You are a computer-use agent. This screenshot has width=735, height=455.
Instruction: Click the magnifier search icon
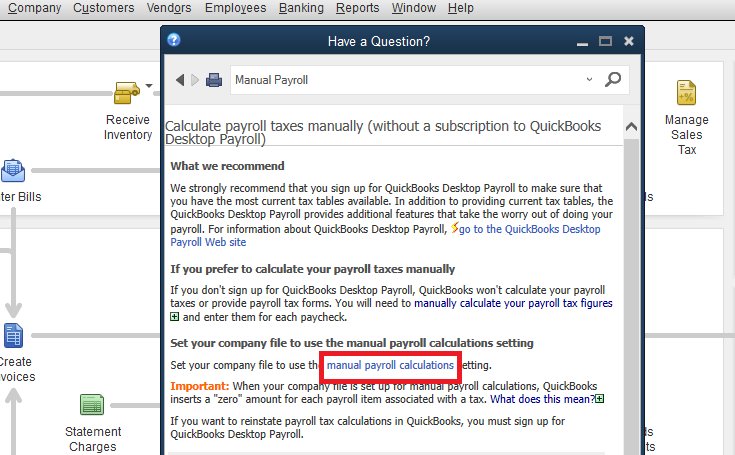pyautogui.click(x=614, y=79)
